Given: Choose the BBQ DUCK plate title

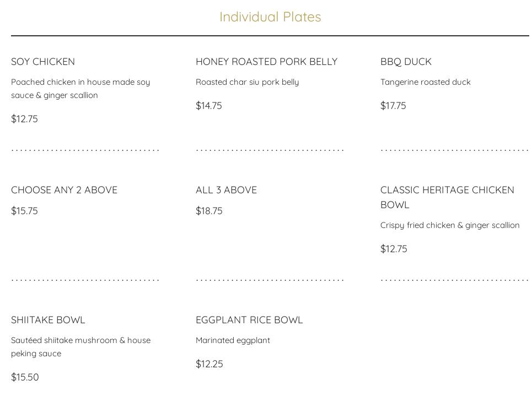Looking at the screenshot, I should coord(406,62).
